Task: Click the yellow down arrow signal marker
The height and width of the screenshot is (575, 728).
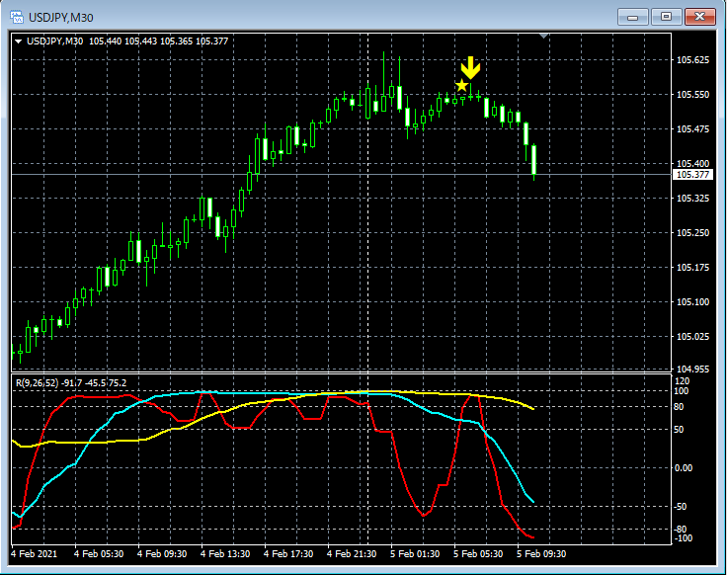Action: pos(470,67)
